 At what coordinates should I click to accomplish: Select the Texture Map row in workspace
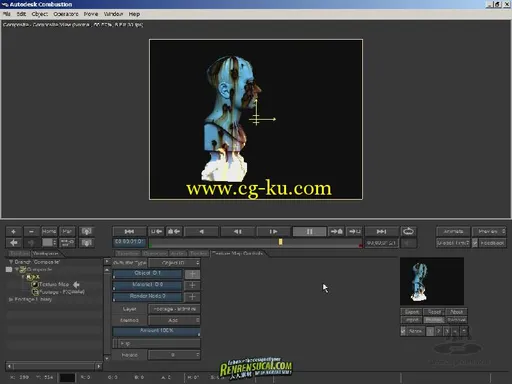coord(54,284)
